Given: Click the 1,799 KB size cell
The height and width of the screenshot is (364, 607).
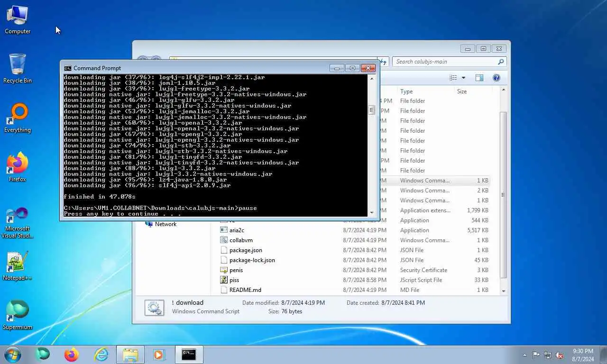Looking at the screenshot, I should pos(478,210).
